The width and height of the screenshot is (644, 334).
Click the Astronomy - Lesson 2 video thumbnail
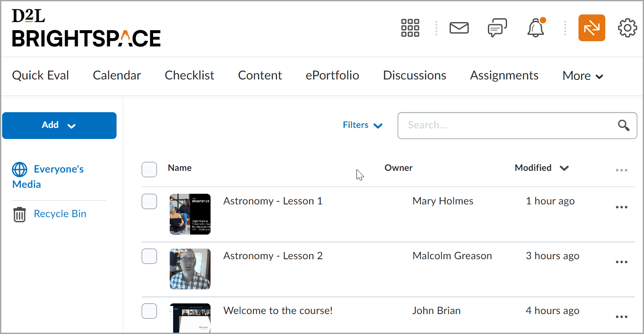click(190, 269)
